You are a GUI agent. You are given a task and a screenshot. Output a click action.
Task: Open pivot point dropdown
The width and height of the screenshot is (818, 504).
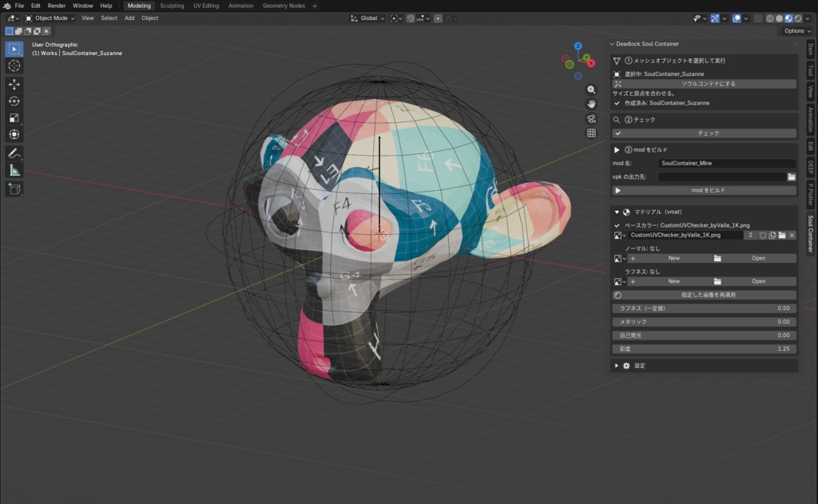click(x=396, y=18)
